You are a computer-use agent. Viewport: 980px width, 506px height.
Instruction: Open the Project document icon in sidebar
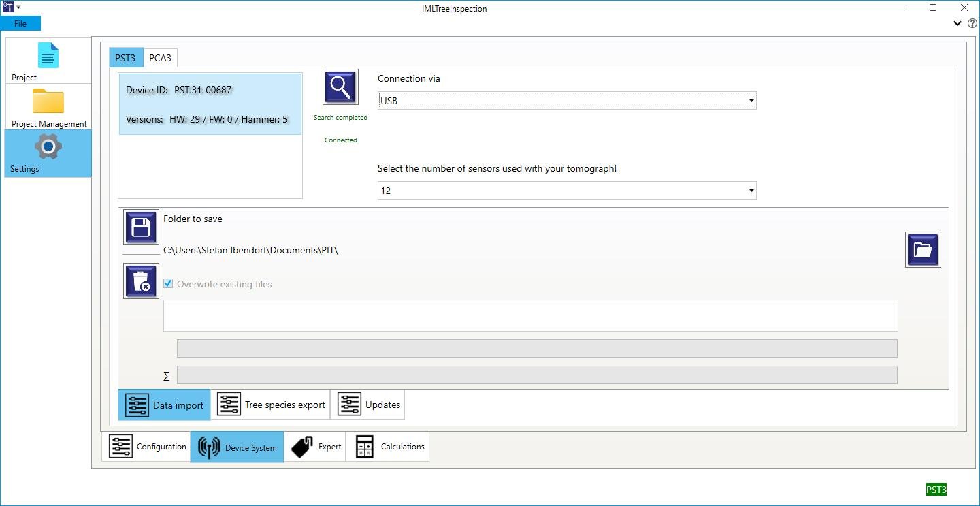tap(48, 56)
